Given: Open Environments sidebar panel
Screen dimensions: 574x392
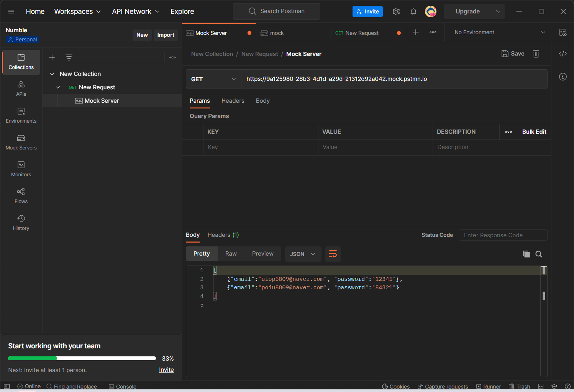Looking at the screenshot, I should pos(21,115).
